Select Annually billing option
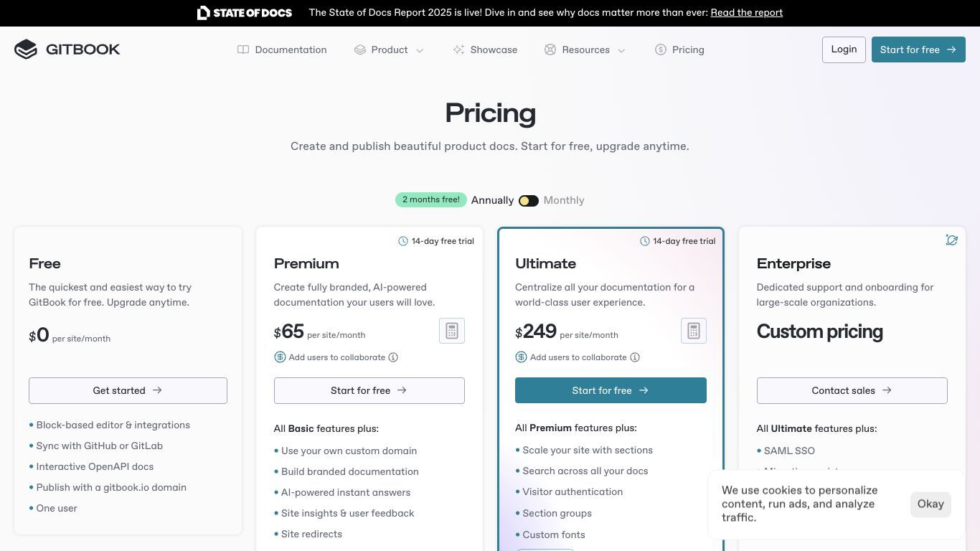 point(492,200)
